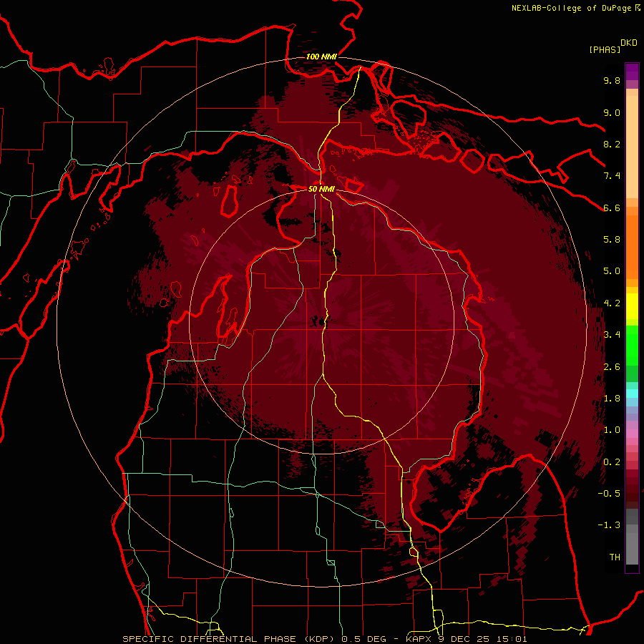Click the -1.3 scale value

[609, 525]
